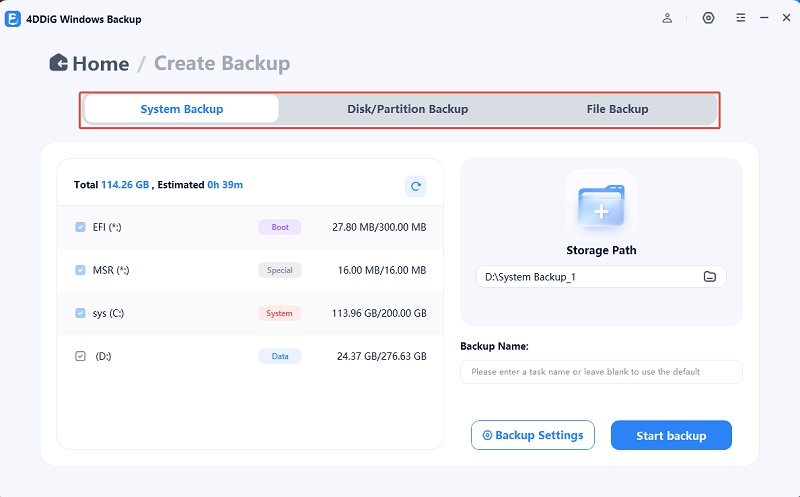Click the System tag on sys row

[280, 313]
